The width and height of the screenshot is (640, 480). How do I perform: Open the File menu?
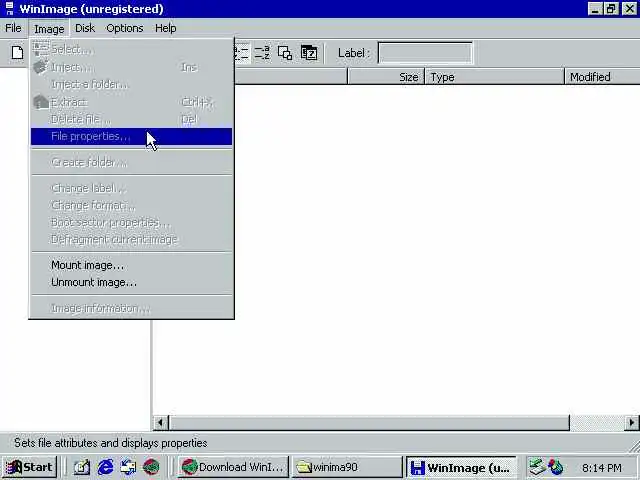click(x=13, y=28)
